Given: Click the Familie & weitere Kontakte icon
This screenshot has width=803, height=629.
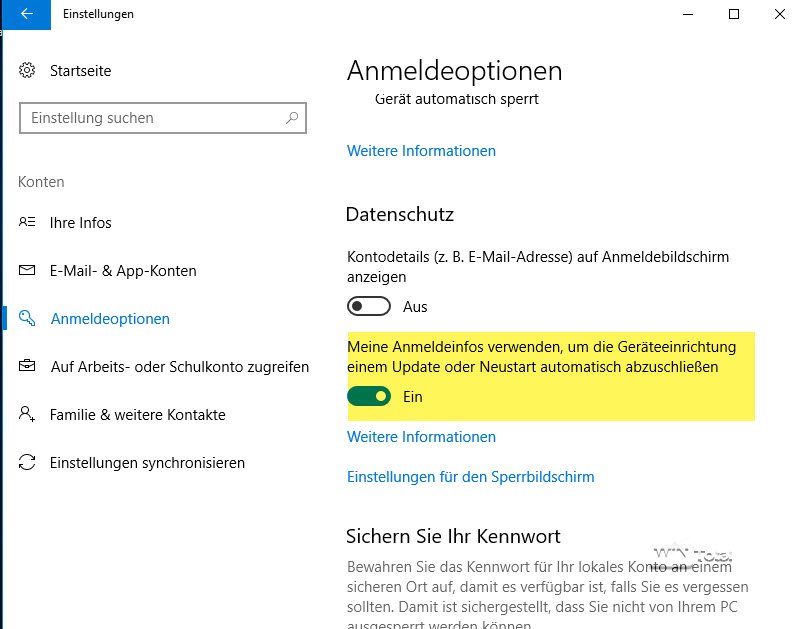Looking at the screenshot, I should pyautogui.click(x=28, y=415).
